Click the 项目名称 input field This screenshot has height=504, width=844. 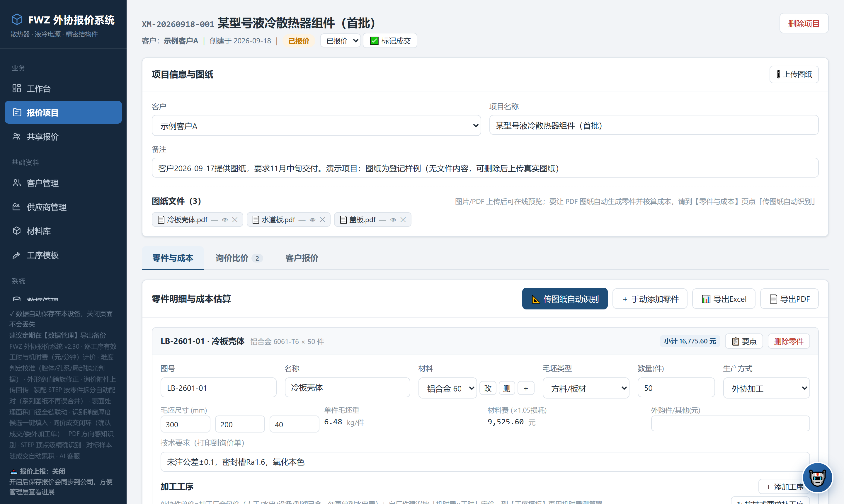pyautogui.click(x=654, y=125)
